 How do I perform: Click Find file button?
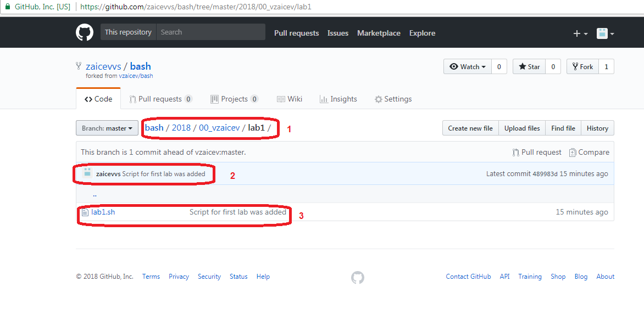[x=563, y=128]
